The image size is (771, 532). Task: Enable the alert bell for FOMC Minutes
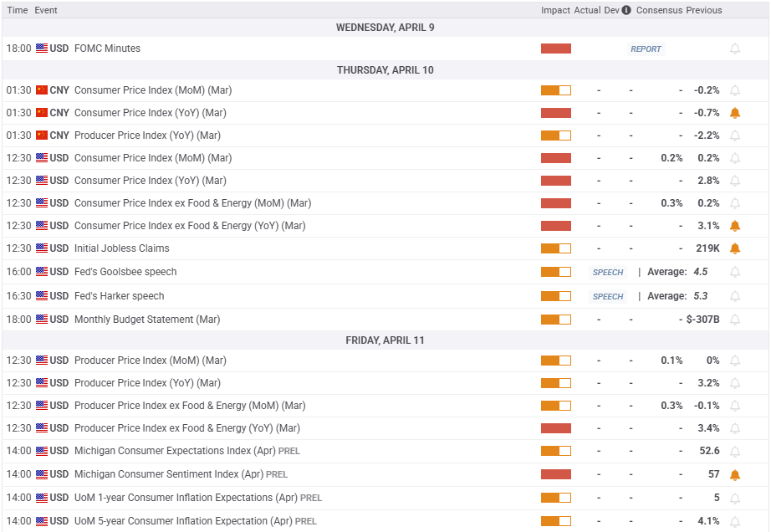735,49
